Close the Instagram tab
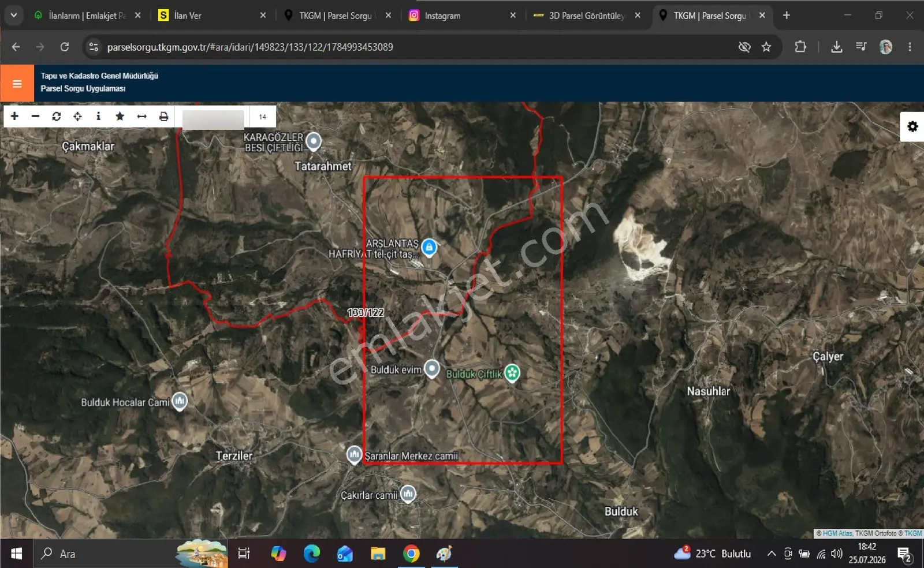This screenshot has width=924, height=568. coord(513,16)
